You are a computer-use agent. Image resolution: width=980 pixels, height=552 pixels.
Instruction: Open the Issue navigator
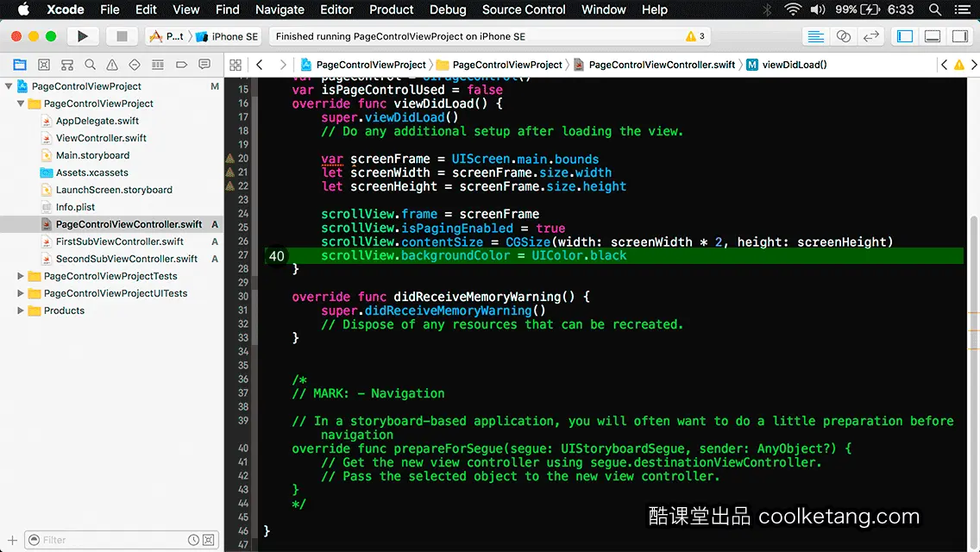coord(112,65)
